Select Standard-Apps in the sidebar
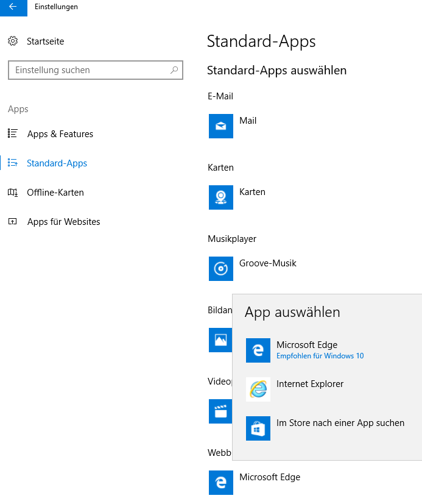 pyautogui.click(x=57, y=163)
